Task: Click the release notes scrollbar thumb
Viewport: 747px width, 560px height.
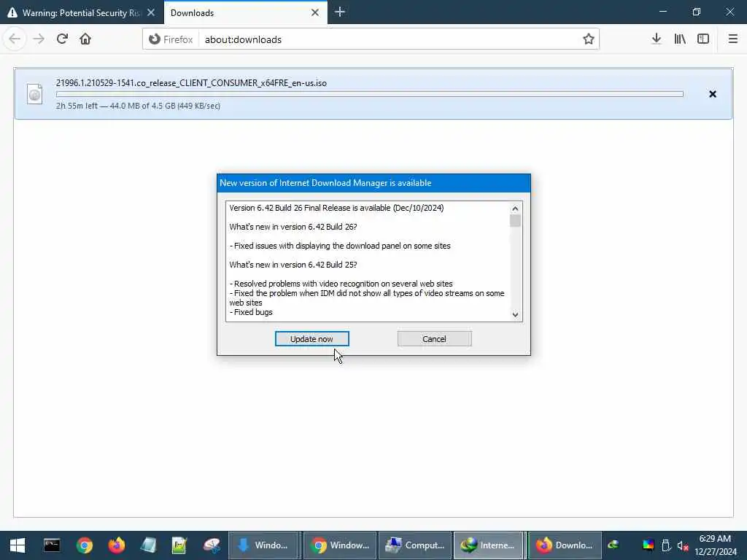Action: point(515,221)
